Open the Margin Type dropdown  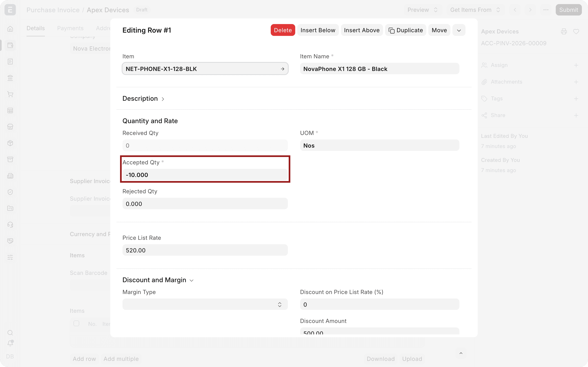(x=205, y=304)
